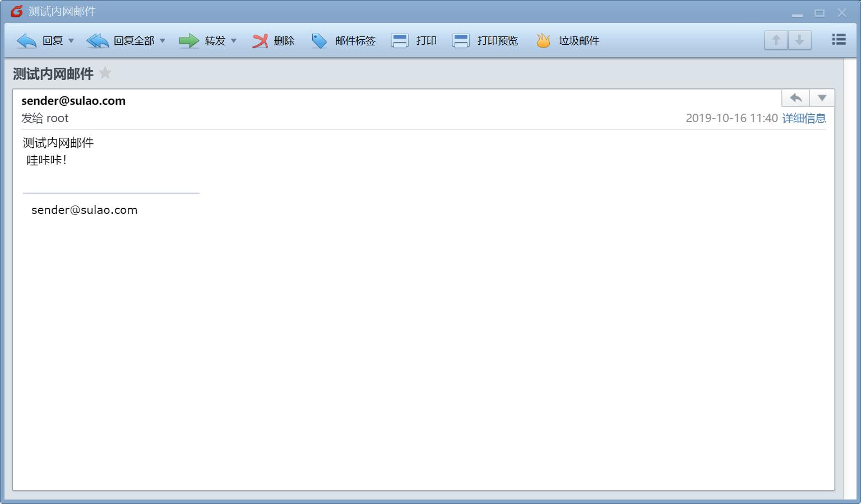Click the date 2019-10-16 11:40
This screenshot has width=861, height=504.
coord(732,118)
